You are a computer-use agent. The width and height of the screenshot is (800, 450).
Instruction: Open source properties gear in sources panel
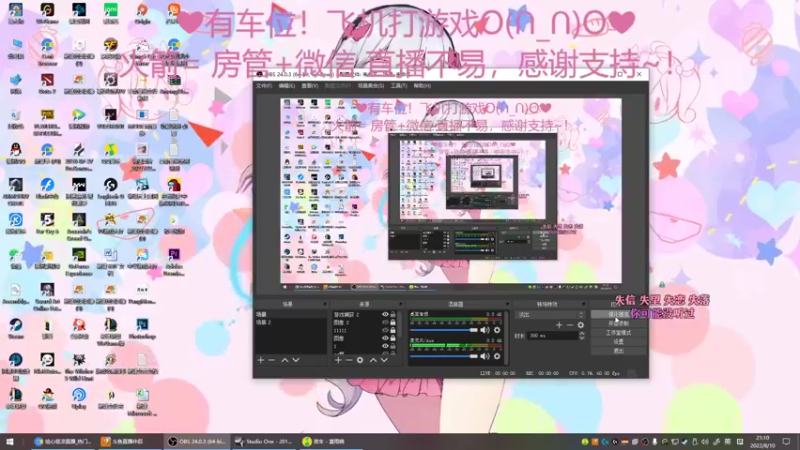coord(360,360)
